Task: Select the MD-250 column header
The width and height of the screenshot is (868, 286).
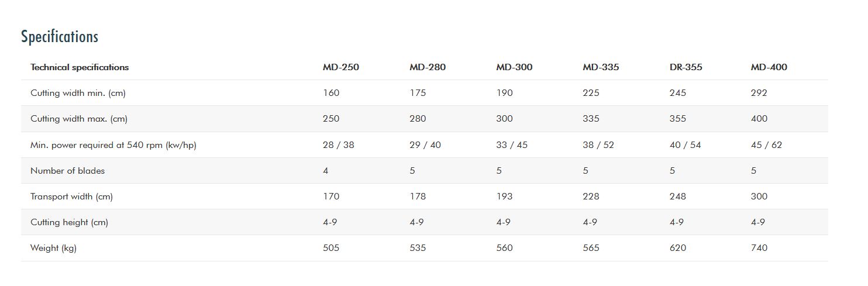Action: click(x=340, y=67)
